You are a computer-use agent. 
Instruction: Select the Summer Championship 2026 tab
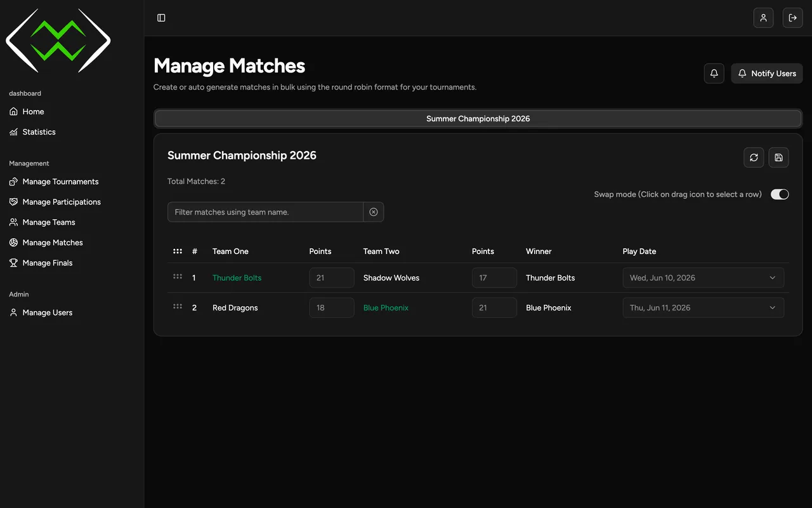click(x=478, y=119)
